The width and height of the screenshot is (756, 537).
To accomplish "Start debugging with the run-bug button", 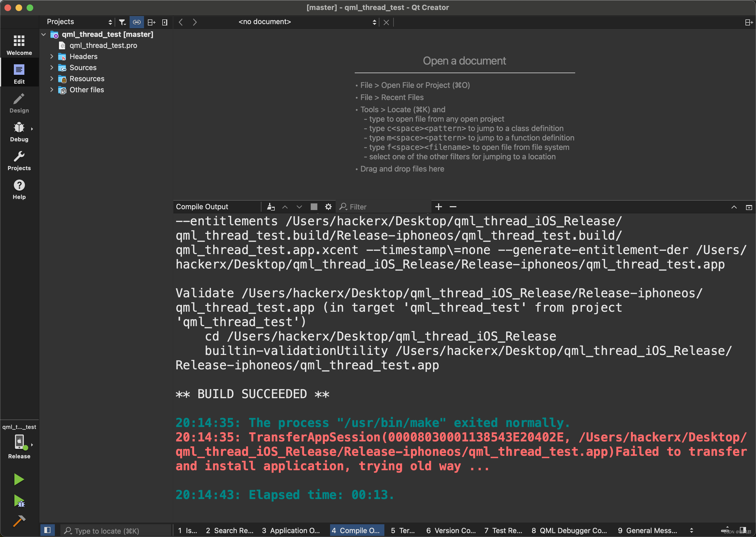I will point(19,501).
